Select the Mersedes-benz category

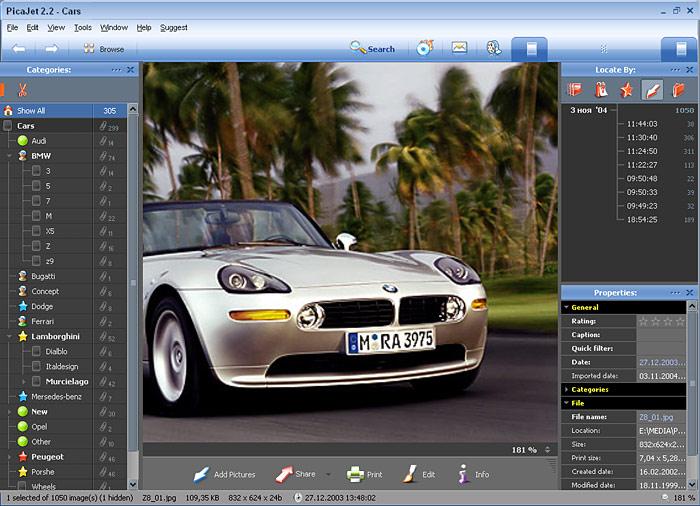tap(56, 396)
